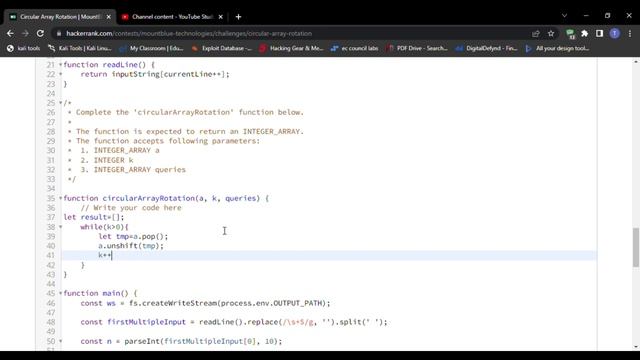Click the share page icon in address bar

tap(536, 33)
